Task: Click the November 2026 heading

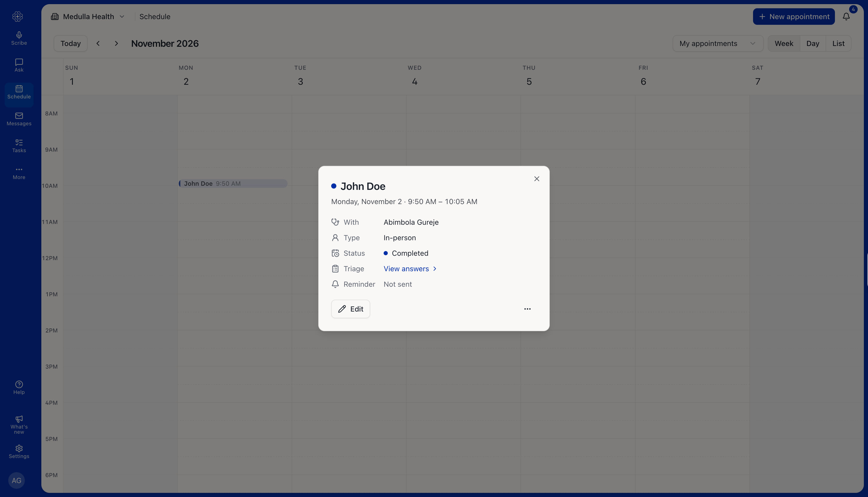Action: coord(165,43)
